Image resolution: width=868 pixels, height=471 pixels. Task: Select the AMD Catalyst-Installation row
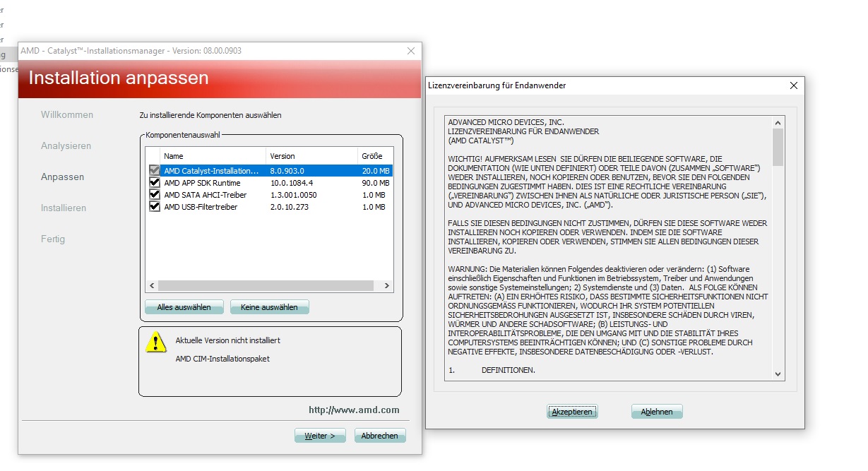tap(269, 171)
